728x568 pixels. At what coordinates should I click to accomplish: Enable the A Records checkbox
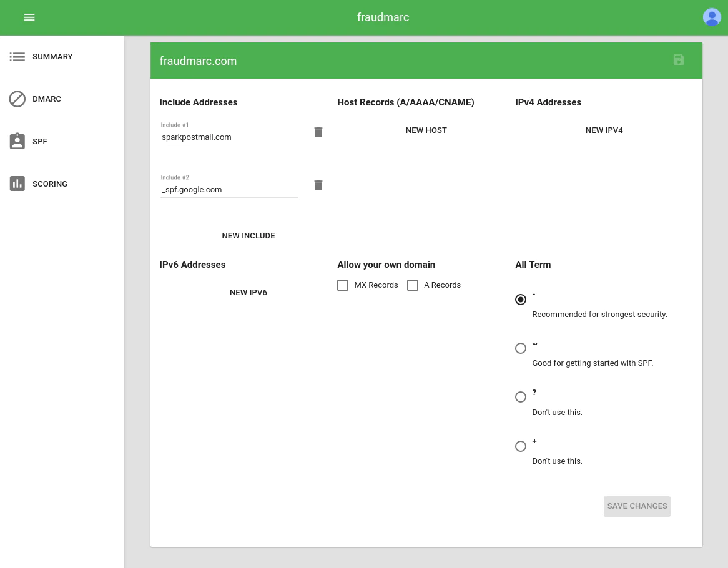pos(413,285)
